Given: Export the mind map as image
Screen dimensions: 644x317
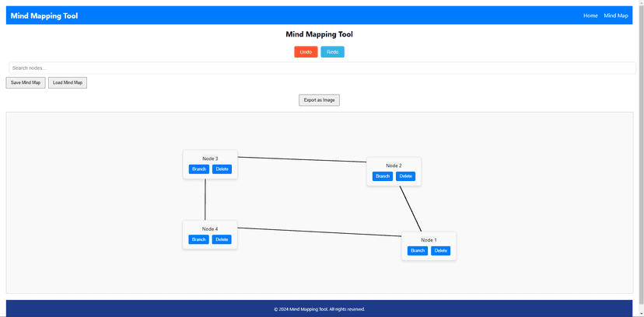Looking at the screenshot, I should 319,100.
